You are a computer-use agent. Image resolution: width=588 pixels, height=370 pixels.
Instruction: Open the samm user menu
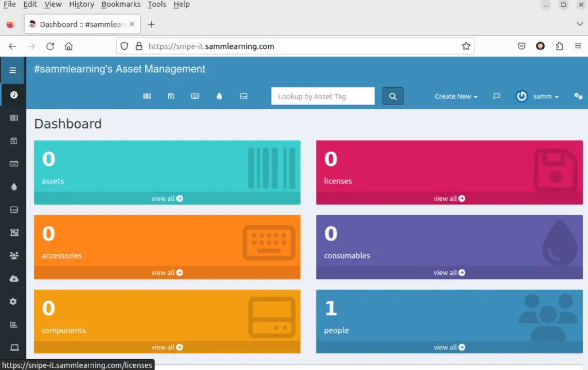coord(537,96)
